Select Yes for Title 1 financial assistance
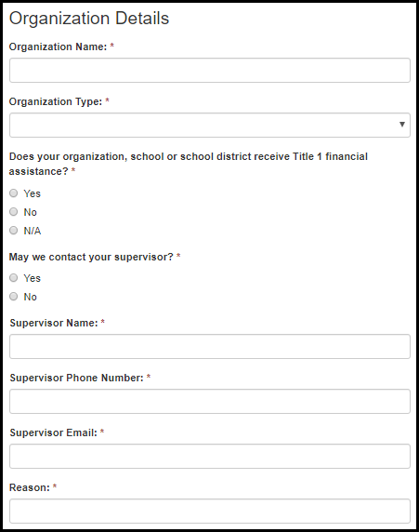The width and height of the screenshot is (419, 532). 14,193
